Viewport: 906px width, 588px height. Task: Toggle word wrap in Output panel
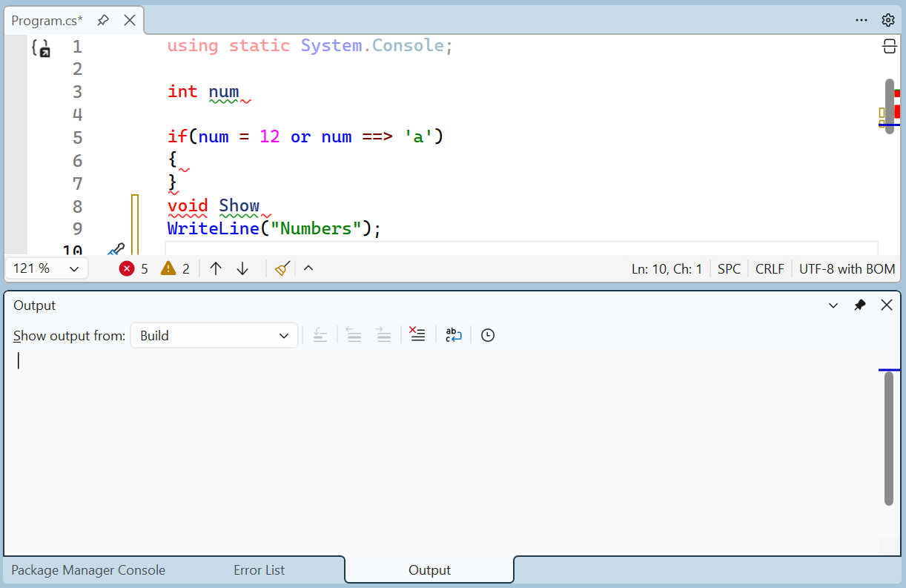pyautogui.click(x=453, y=335)
